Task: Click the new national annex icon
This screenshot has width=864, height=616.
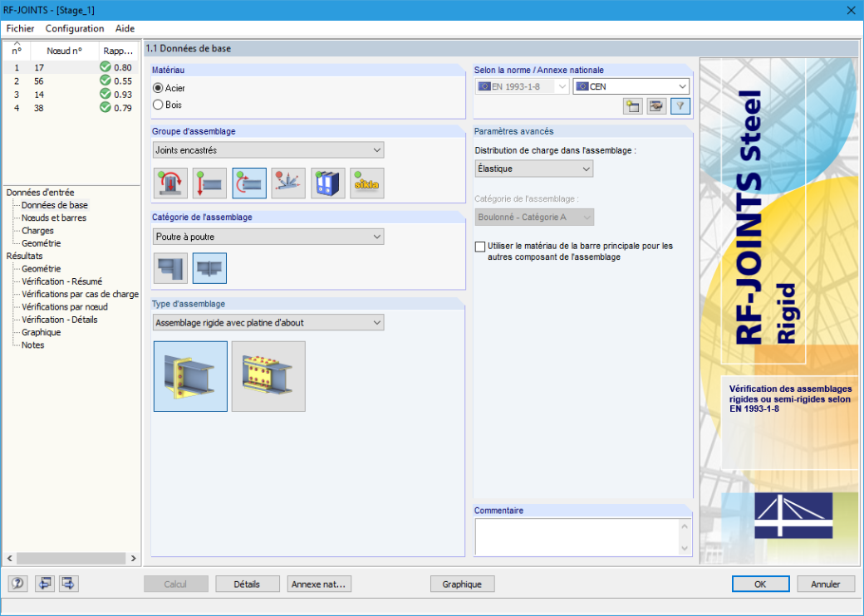Action: (x=632, y=106)
